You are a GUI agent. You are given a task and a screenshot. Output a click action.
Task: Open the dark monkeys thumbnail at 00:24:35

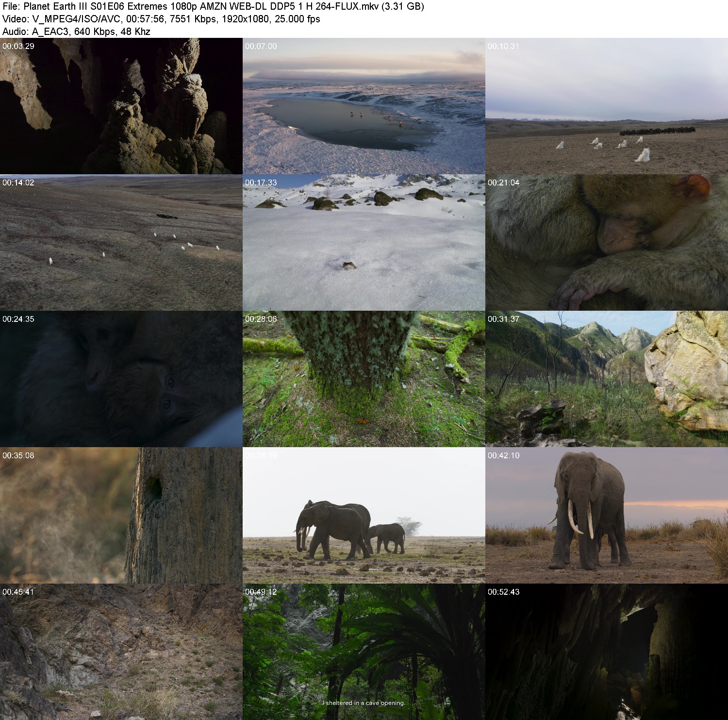(121, 379)
